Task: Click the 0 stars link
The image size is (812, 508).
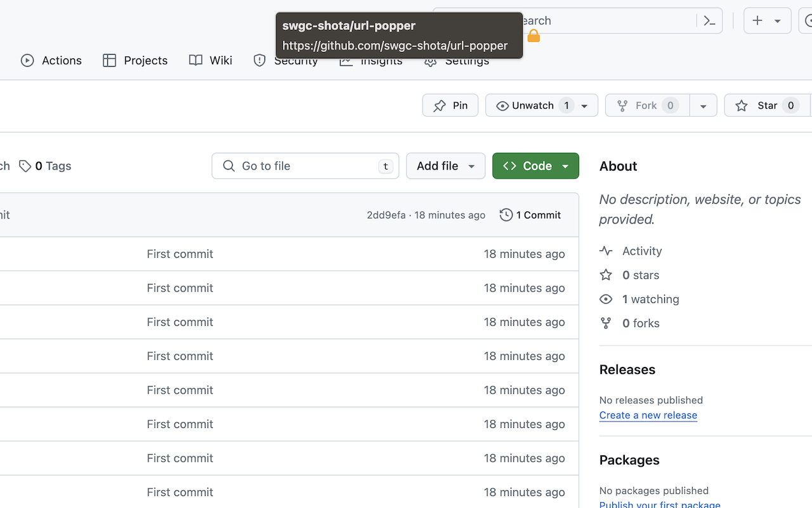Action: 640,275
